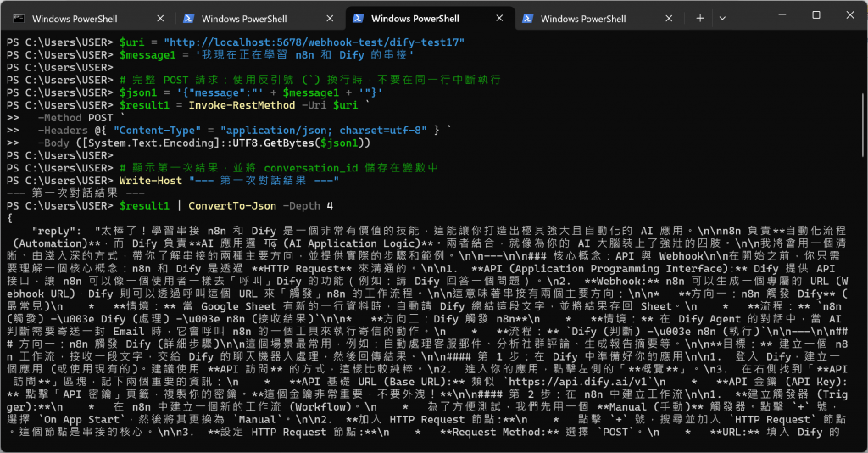Click the vertical scrollbar thumb
868x453 pixels.
pyautogui.click(x=862, y=126)
